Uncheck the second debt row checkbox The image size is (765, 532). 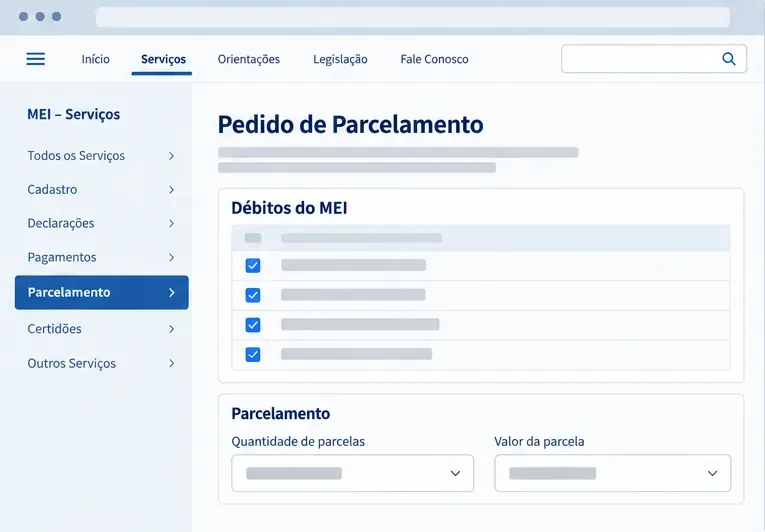pos(253,295)
